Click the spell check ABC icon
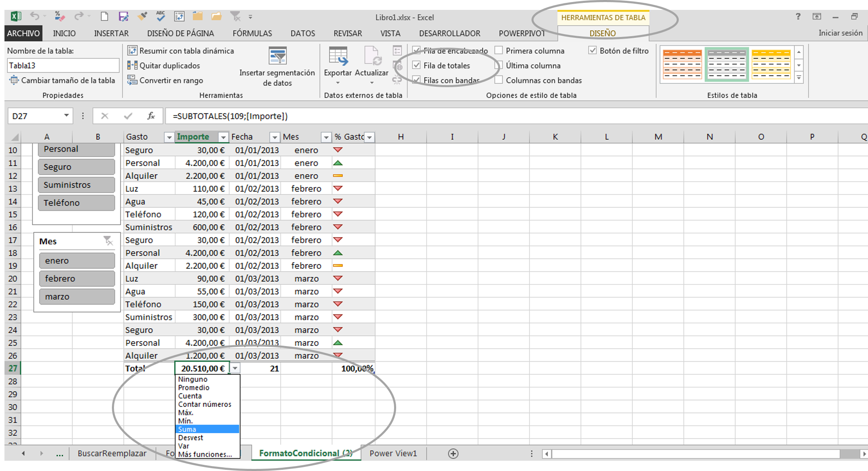The height and width of the screenshot is (471, 868). pos(160,16)
